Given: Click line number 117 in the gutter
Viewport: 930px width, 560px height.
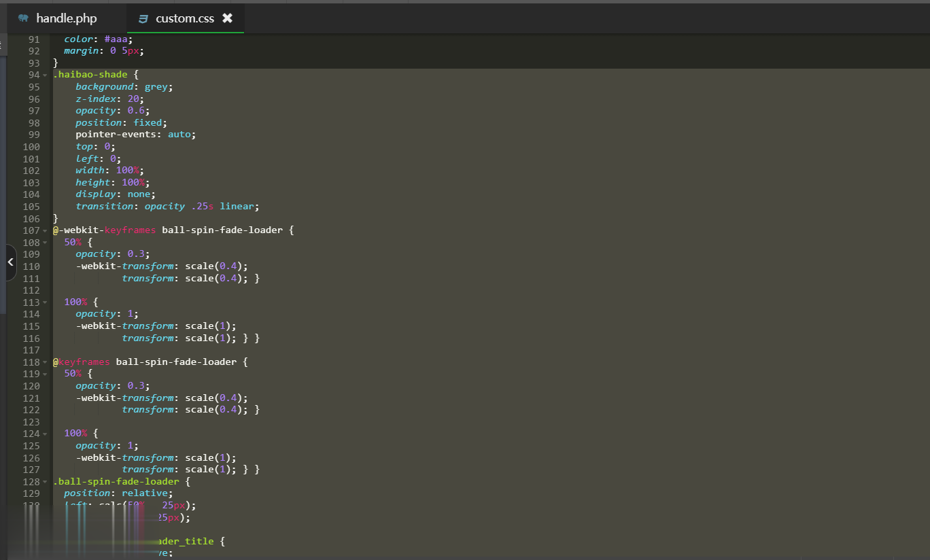Looking at the screenshot, I should [x=31, y=350].
